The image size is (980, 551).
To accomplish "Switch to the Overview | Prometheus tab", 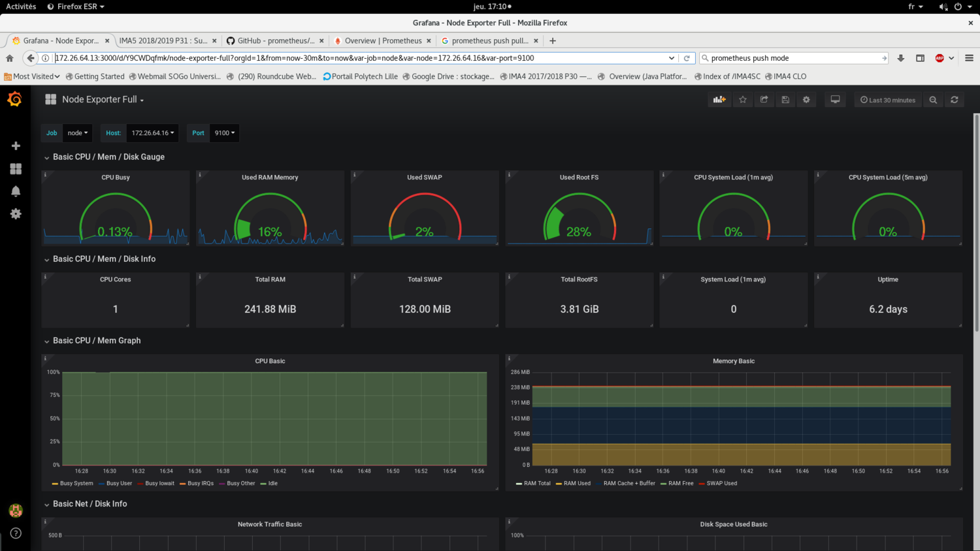I will coord(383,40).
